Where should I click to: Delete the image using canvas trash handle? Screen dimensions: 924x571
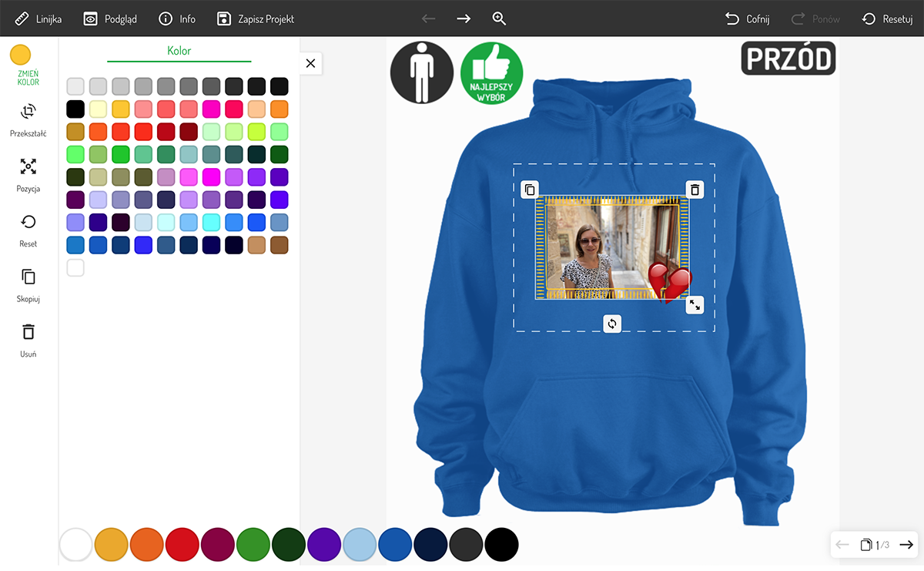tap(695, 190)
